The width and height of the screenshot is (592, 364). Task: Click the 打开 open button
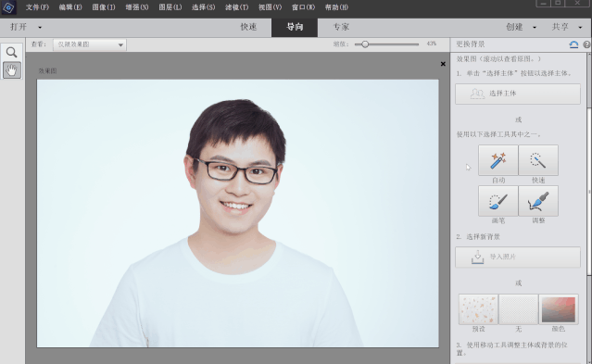(x=19, y=27)
